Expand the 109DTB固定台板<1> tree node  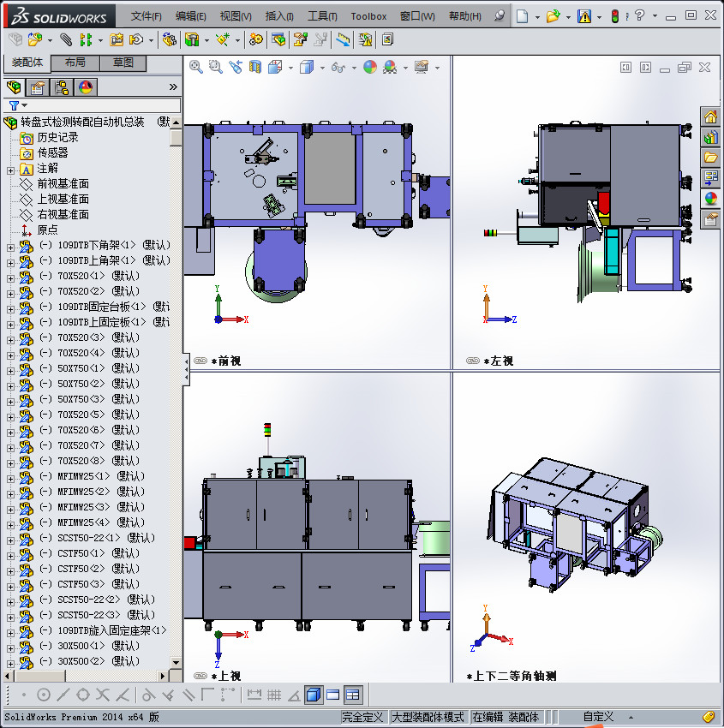click(10, 309)
